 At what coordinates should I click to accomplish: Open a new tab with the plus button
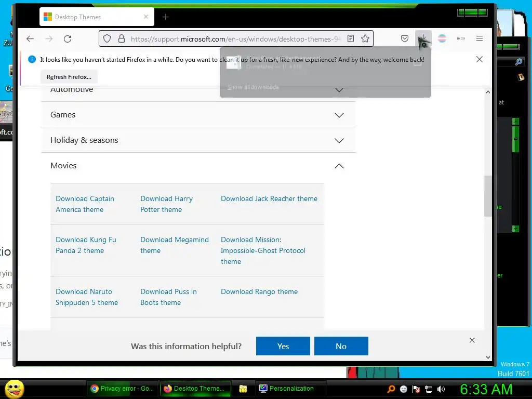point(165,17)
